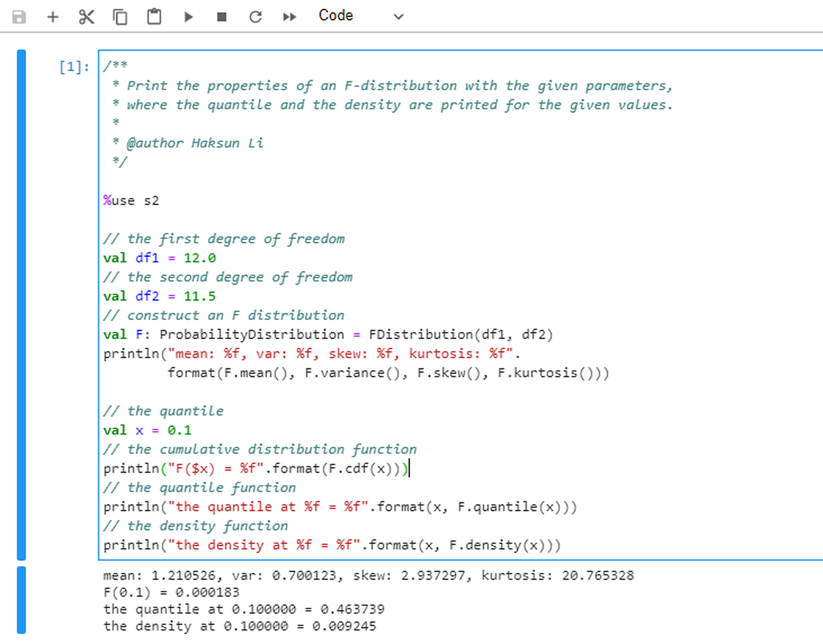The height and width of the screenshot is (644, 823).
Task: Place cursor in the %use s2 line
Action: [131, 200]
